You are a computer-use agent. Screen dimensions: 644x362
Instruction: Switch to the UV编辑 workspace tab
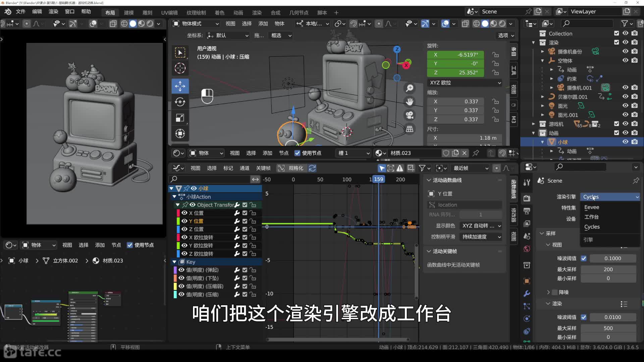point(169,12)
